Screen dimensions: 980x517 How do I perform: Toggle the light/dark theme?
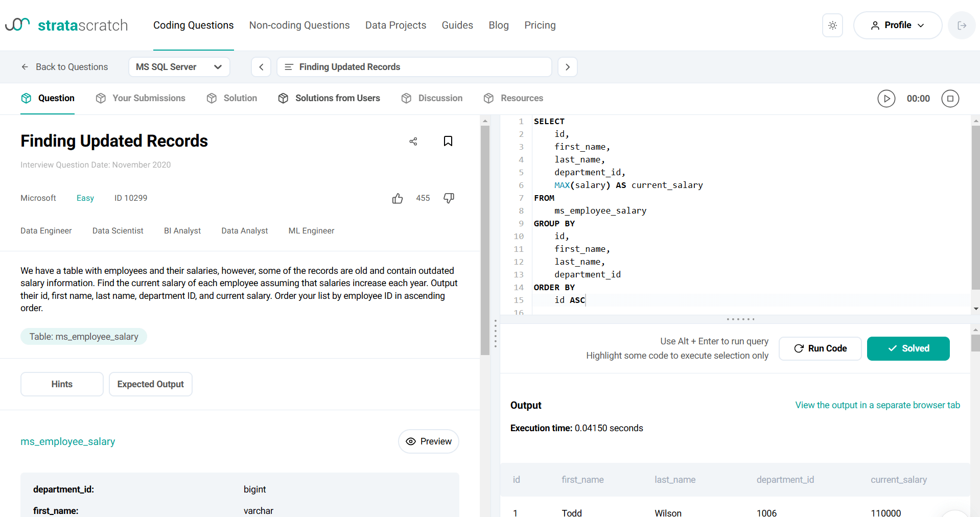click(x=832, y=26)
